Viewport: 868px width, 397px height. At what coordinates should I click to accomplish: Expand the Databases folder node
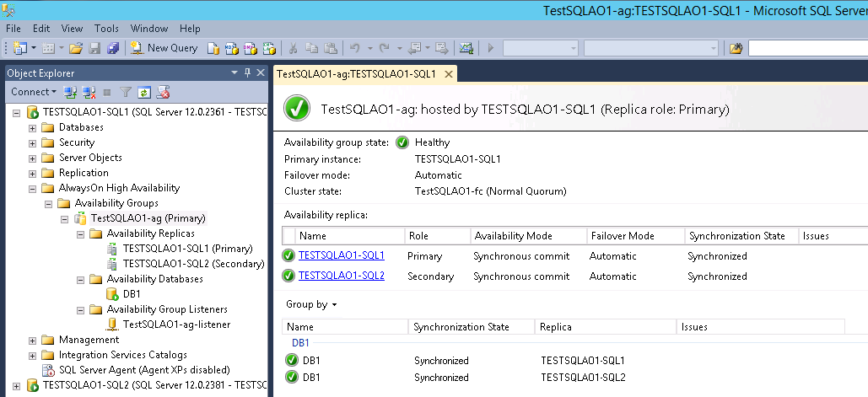[x=33, y=127]
